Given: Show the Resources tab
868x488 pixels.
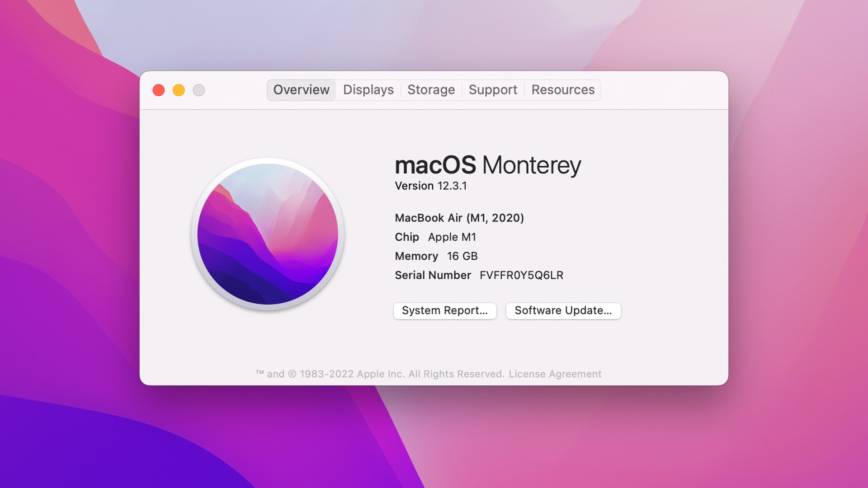Looking at the screenshot, I should (x=563, y=90).
